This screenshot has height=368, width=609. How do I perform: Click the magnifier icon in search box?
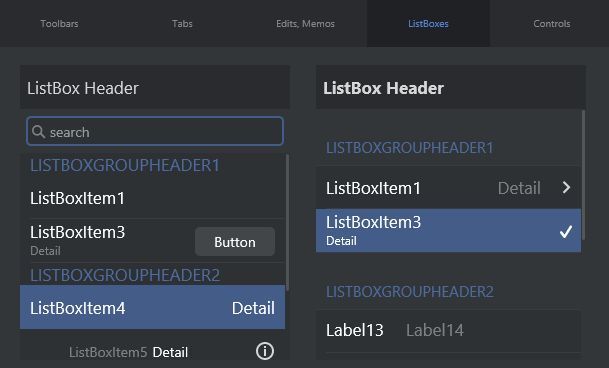pyautogui.click(x=38, y=131)
